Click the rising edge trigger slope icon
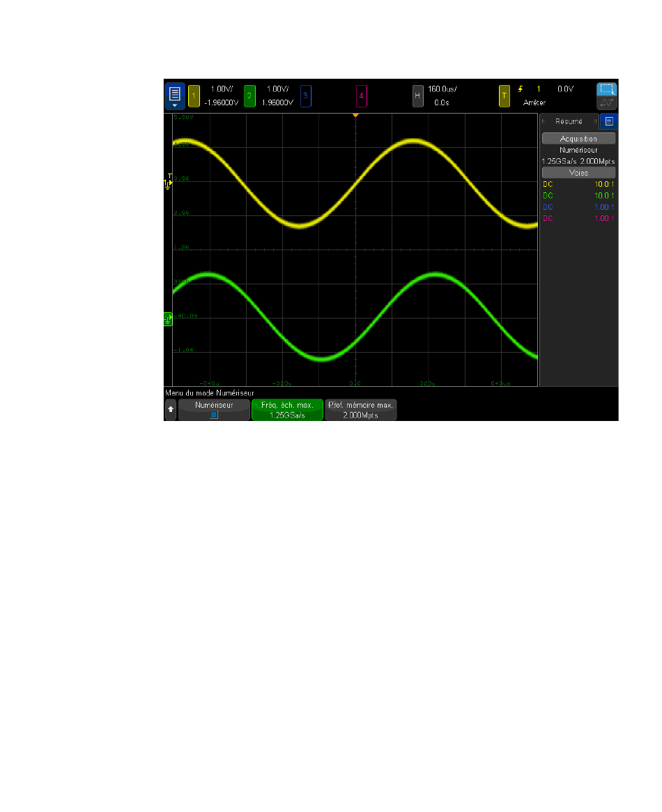Screen dimensions: 662x812 click(x=520, y=89)
